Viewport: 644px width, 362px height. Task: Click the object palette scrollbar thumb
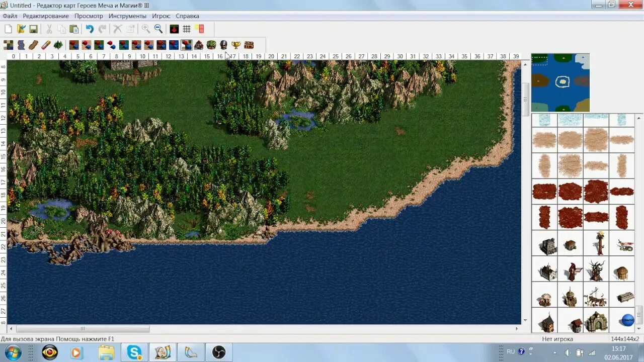pyautogui.click(x=640, y=315)
